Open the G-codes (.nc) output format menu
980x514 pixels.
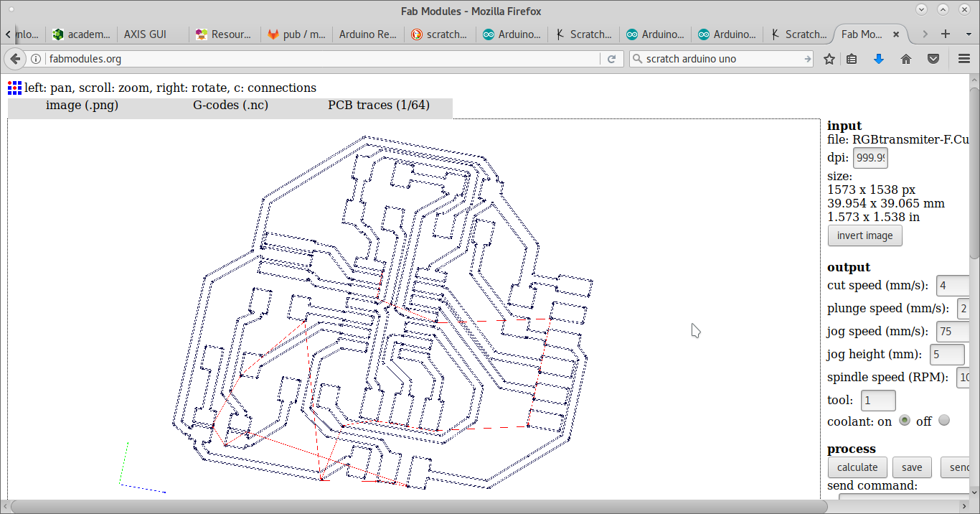pyautogui.click(x=230, y=106)
